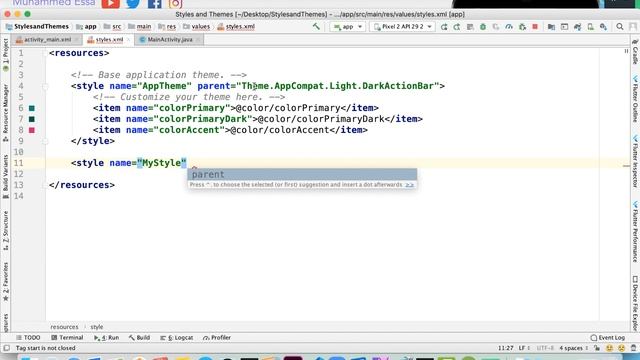Screen dimensions: 640x360
Task: Click the styles.xml breadcrumb in navigation bar
Action: (236, 27)
